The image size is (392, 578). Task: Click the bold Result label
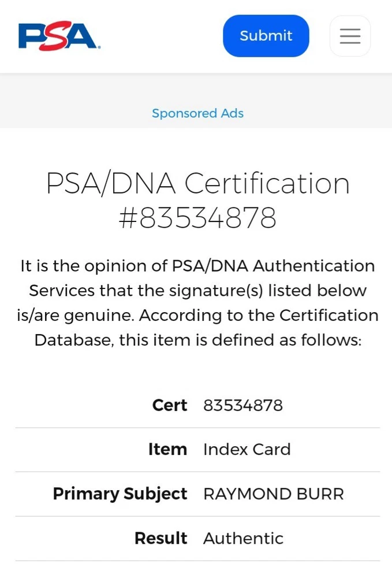click(161, 538)
